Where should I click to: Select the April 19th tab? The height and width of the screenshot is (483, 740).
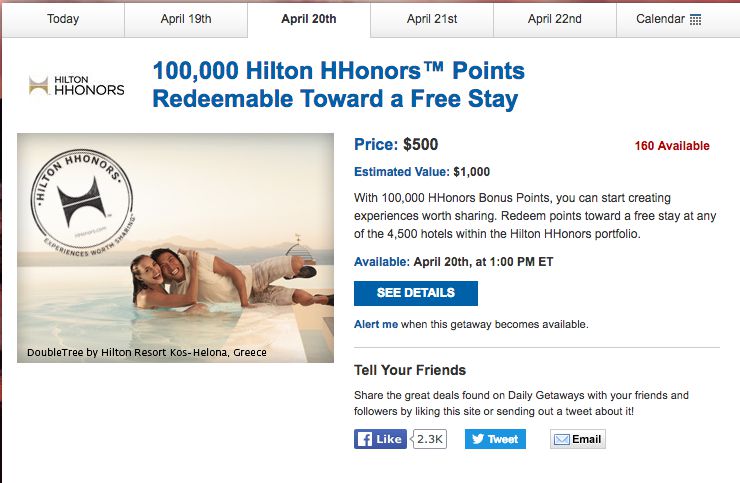click(186, 19)
